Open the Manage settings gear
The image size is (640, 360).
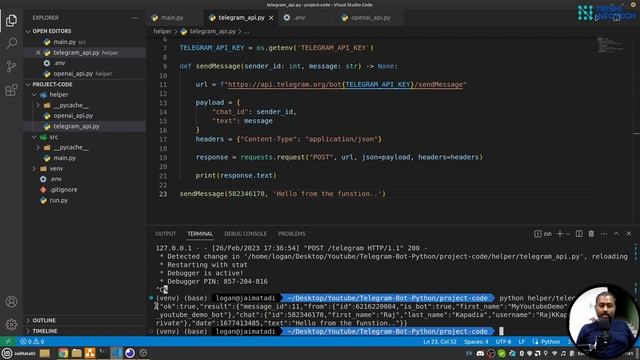(11, 324)
